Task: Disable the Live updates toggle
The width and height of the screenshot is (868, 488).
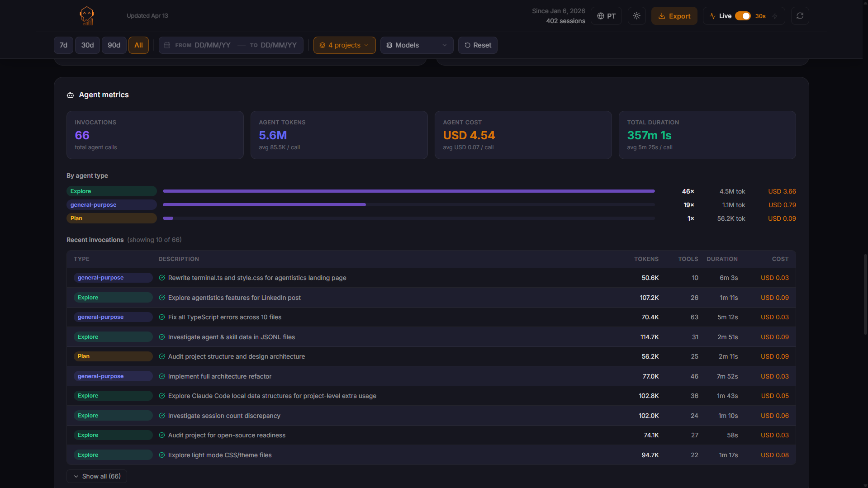Action: [x=743, y=16]
